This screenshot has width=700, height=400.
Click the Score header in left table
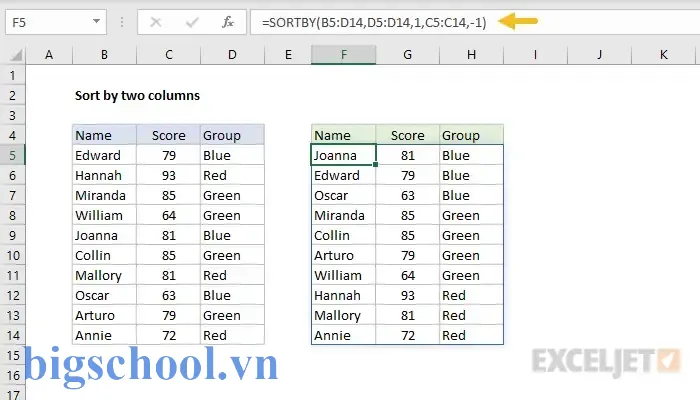coord(169,135)
